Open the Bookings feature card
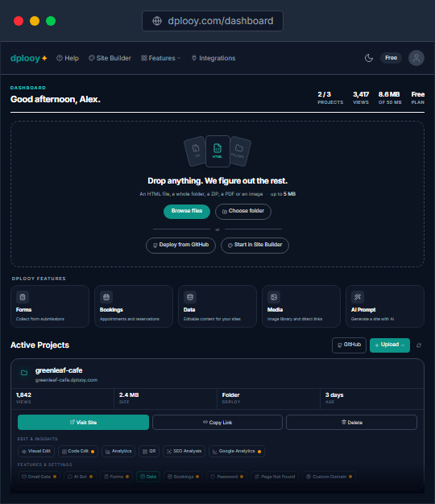Image resolution: width=435 pixels, height=504 pixels. click(x=134, y=306)
